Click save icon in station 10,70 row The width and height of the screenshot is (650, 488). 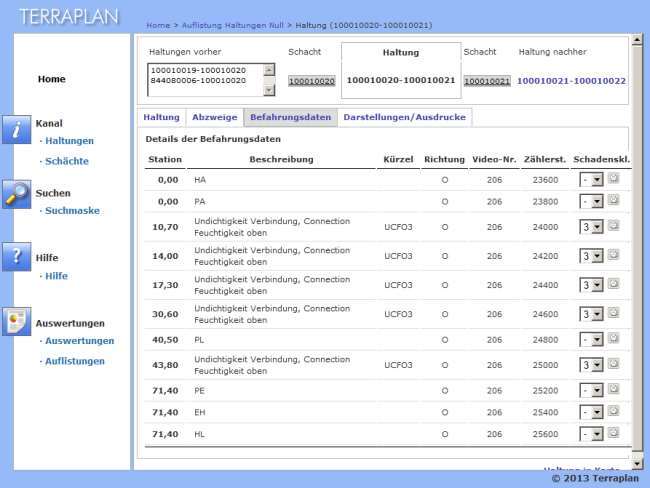(x=614, y=226)
